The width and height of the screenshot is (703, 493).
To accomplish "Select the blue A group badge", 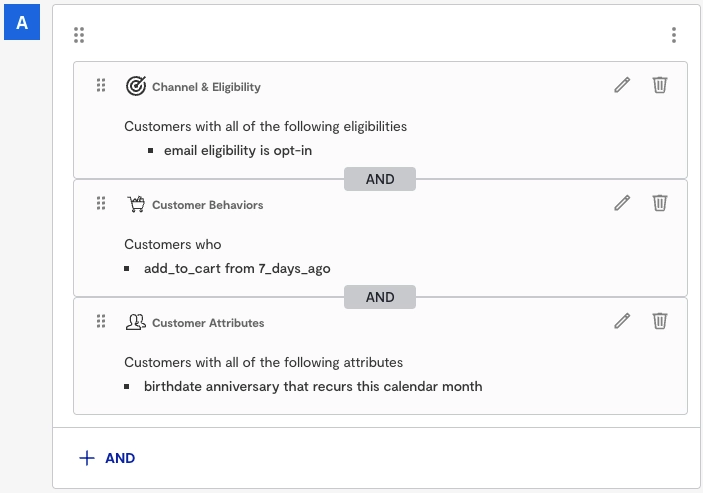I will point(22,22).
